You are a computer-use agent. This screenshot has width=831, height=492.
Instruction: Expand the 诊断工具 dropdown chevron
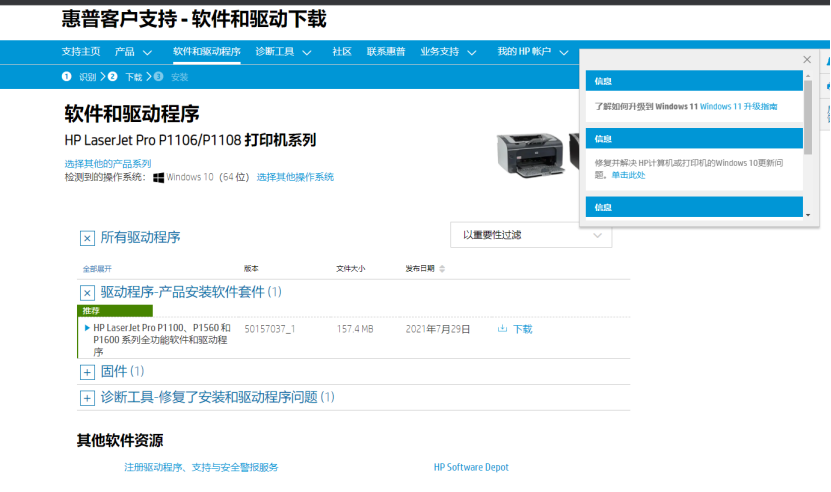307,52
